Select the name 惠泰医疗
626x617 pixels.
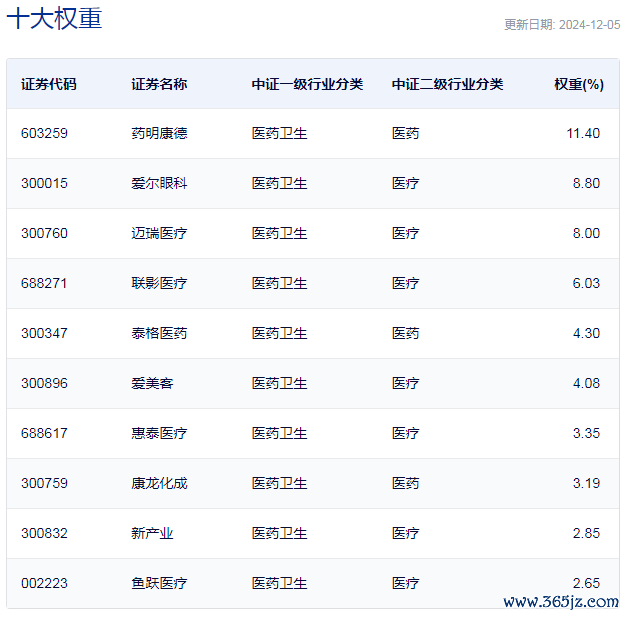(x=159, y=433)
